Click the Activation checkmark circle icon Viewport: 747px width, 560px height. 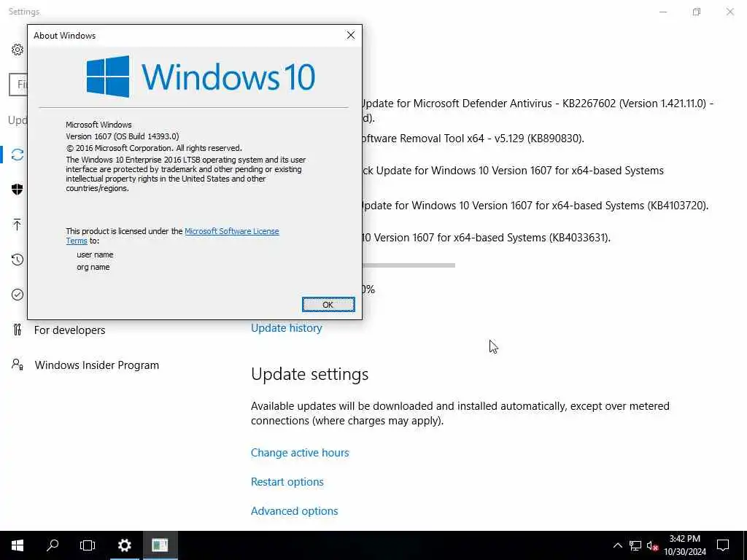point(18,295)
